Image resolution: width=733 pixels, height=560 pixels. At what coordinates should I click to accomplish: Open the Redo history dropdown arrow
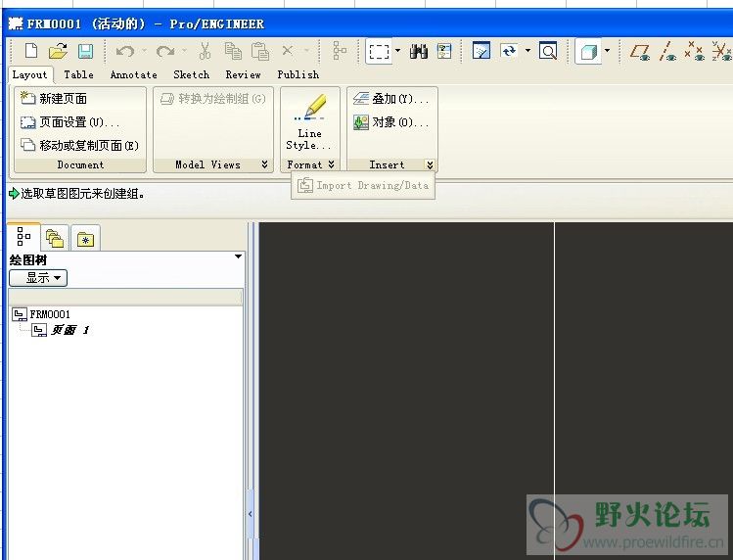coord(184,50)
